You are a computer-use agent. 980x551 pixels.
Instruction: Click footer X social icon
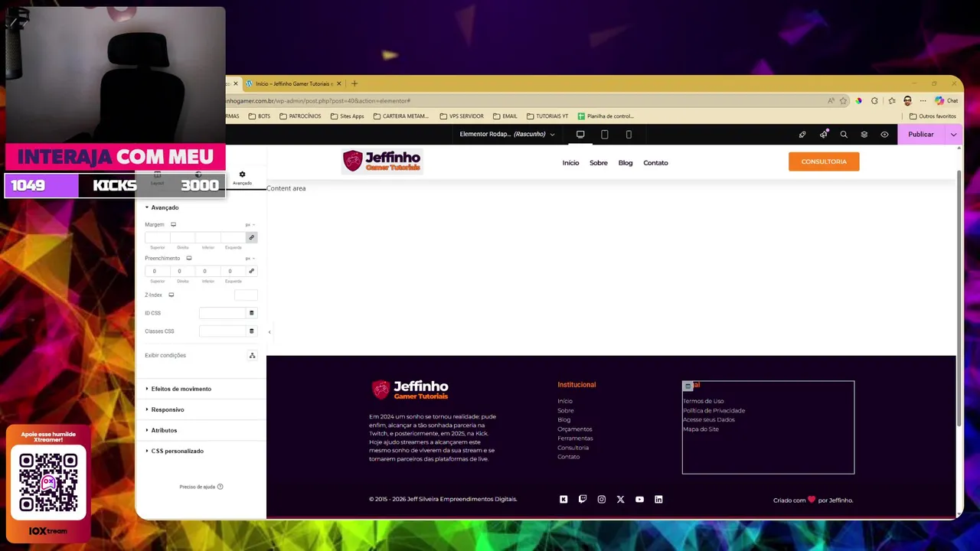(620, 500)
